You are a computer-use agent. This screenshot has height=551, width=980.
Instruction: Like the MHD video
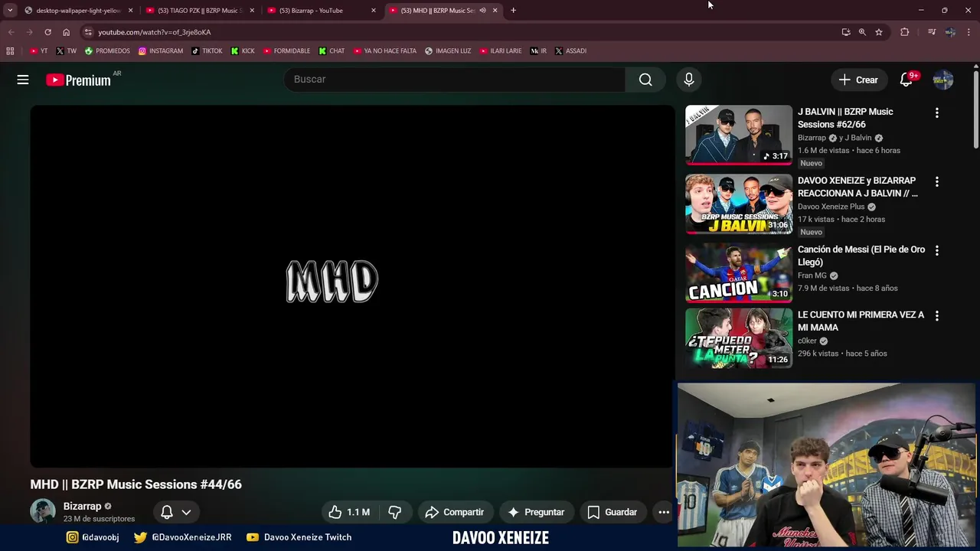[x=349, y=512]
